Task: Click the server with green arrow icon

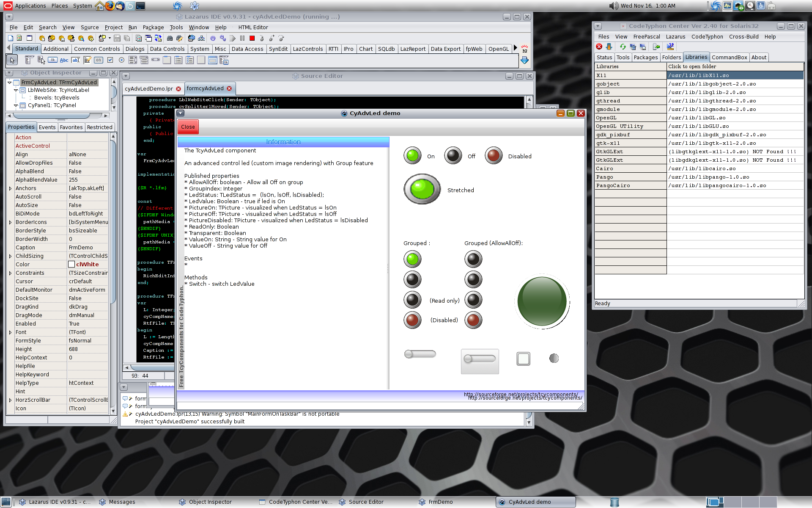Action: (x=656, y=47)
